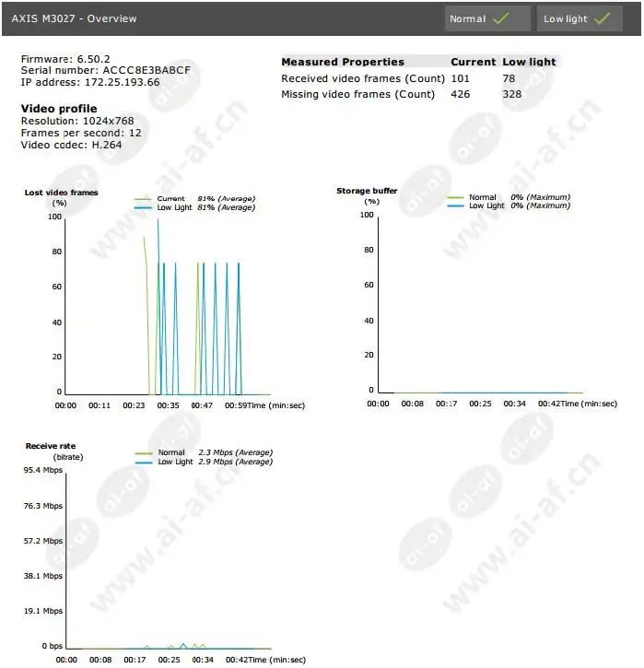Image resolution: width=644 pixels, height=668 pixels.
Task: Select the Resolution: 1024x768 text
Action: pyautogui.click(x=77, y=121)
